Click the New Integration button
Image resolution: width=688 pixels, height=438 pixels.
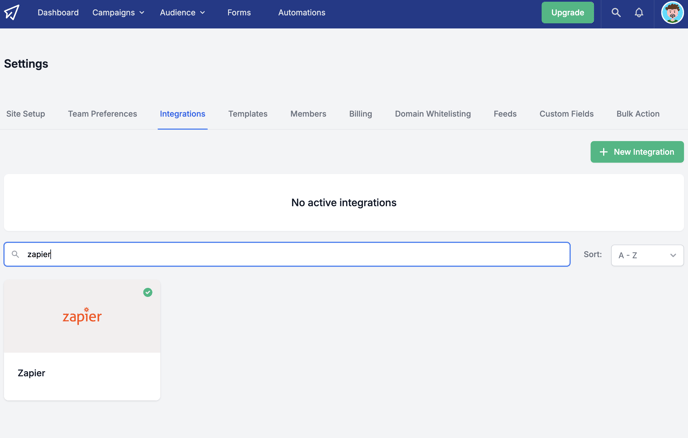tap(637, 152)
